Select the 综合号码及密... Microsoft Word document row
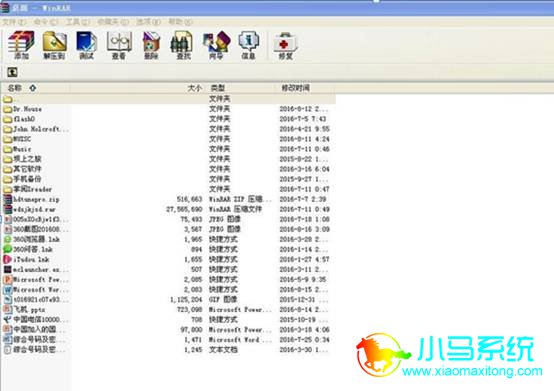 (x=168, y=339)
